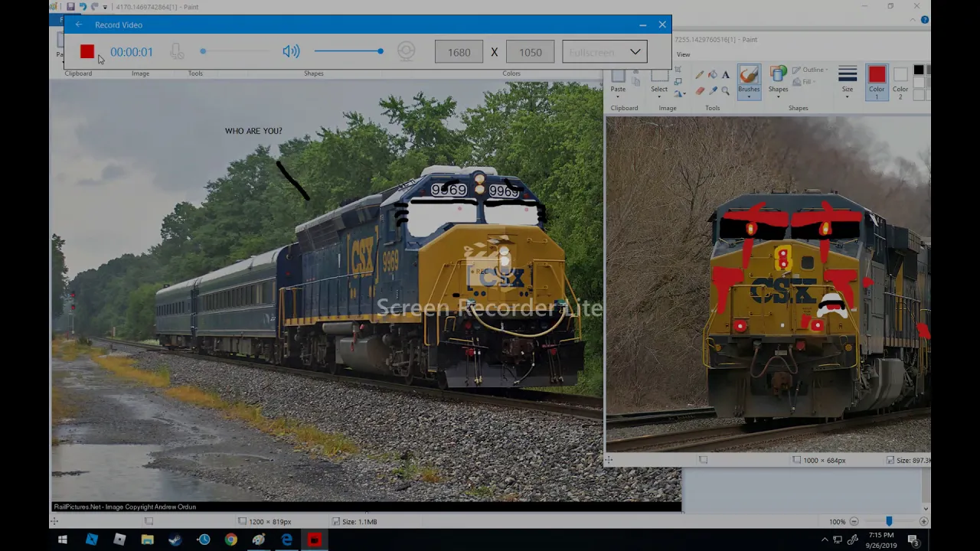Undo via Paint quick access toolbar
980x551 pixels.
click(82, 7)
